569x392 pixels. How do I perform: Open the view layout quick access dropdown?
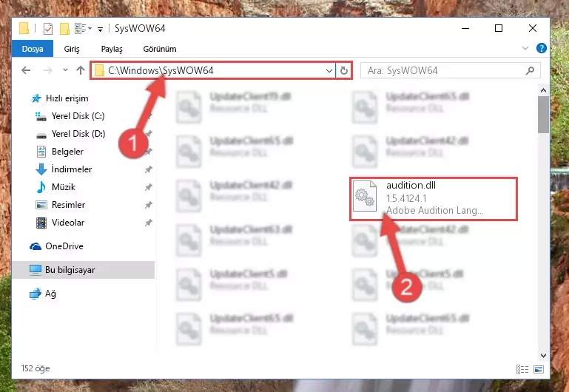83,28
